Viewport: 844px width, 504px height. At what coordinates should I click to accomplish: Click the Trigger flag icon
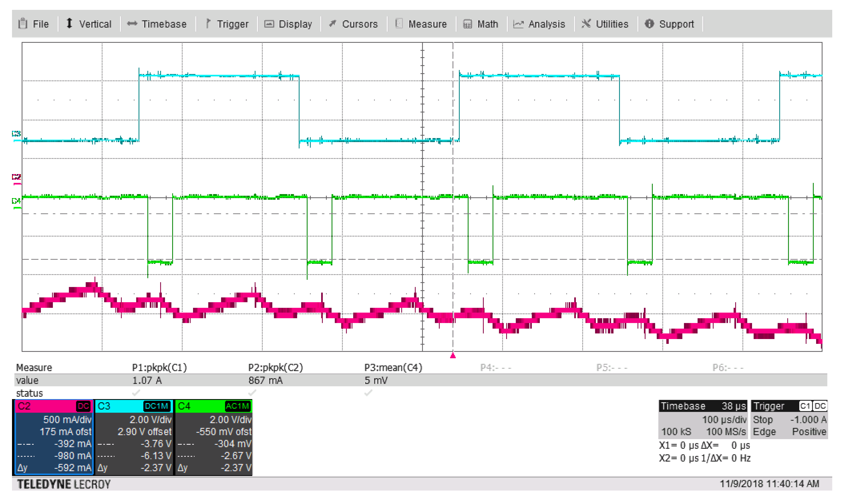[208, 24]
